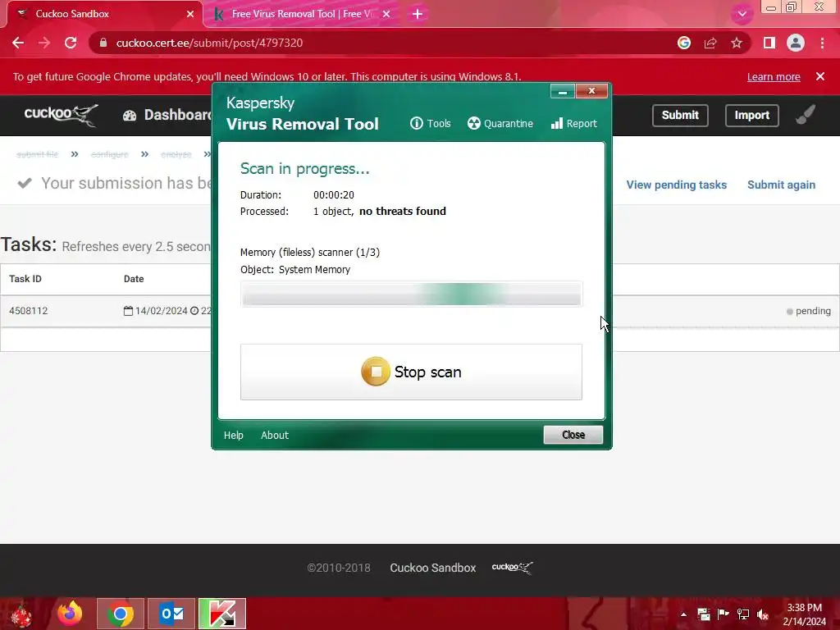Click the cuckoo logo in page footer
Screen dimensions: 840x630
pyautogui.click(x=512, y=568)
